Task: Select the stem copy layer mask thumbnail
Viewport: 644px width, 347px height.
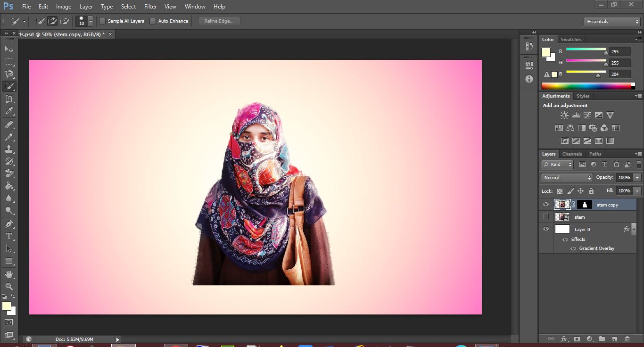Action: point(585,205)
